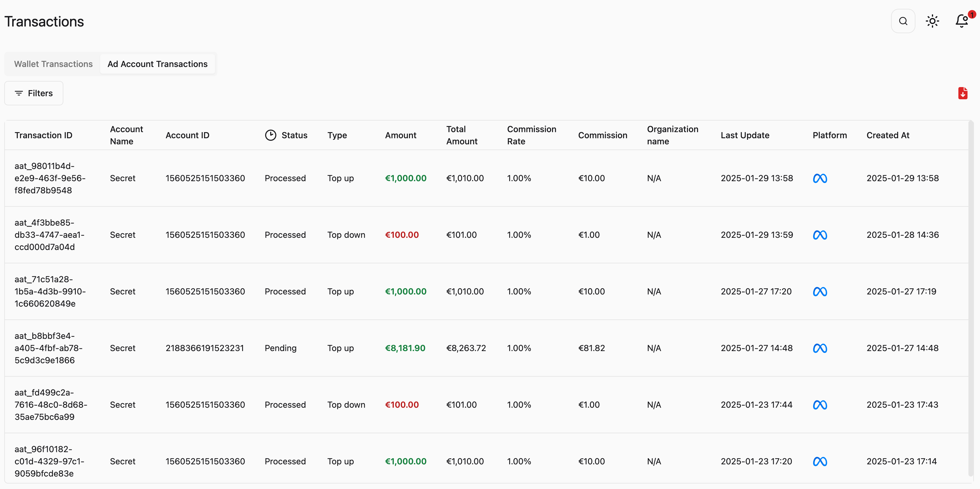The height and width of the screenshot is (489, 980).
Task: Click the Transaction ID column header
Action: [x=43, y=135]
